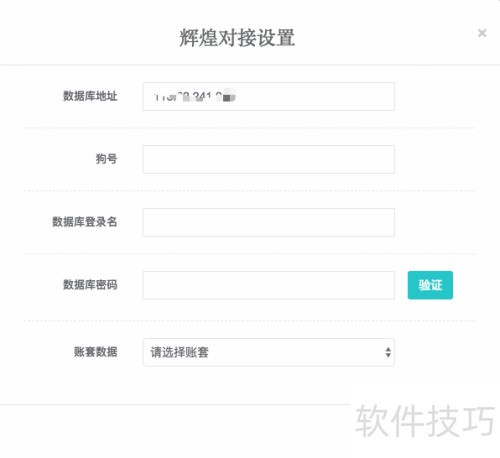Click the 数据库密码 input field

269,285
